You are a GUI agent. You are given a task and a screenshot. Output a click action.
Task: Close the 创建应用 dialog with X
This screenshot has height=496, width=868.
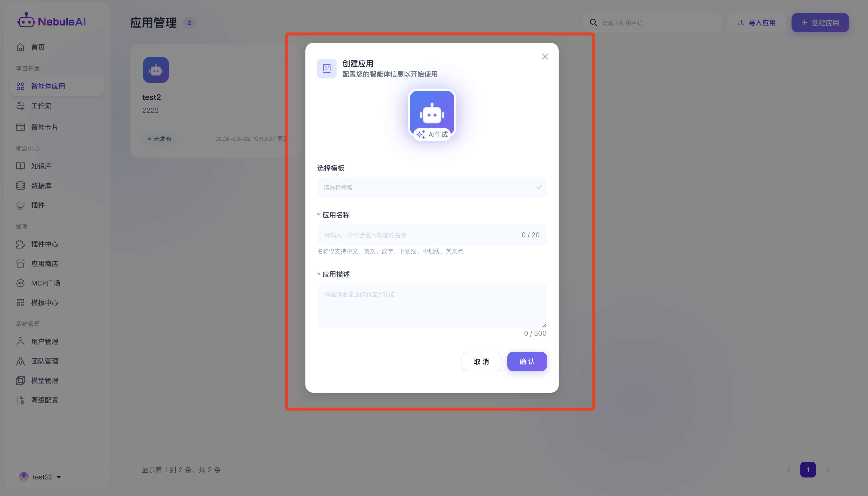point(545,57)
